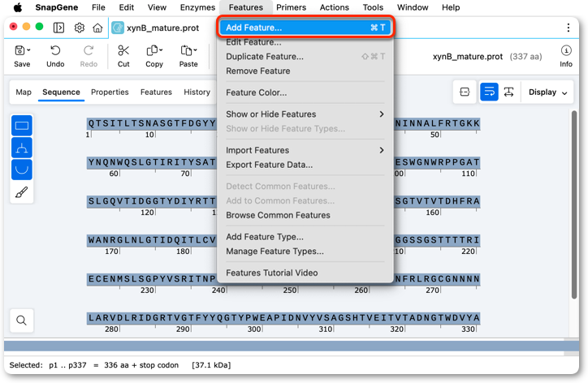
Task: Copy the selected residues
Action: click(x=152, y=50)
